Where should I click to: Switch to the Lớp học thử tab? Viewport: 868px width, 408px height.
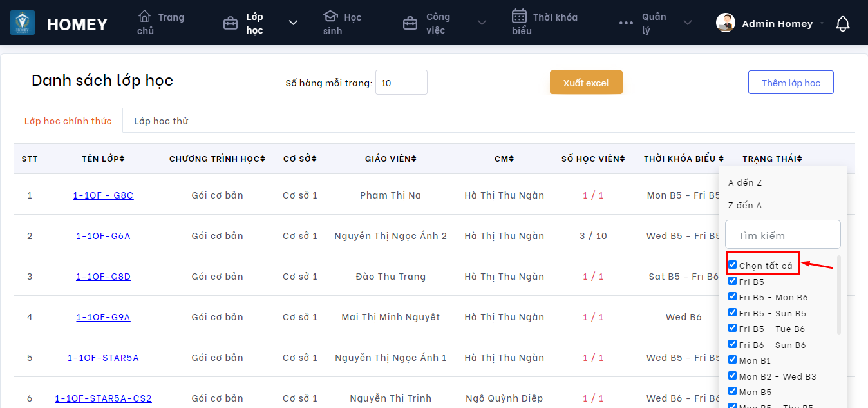click(x=161, y=121)
